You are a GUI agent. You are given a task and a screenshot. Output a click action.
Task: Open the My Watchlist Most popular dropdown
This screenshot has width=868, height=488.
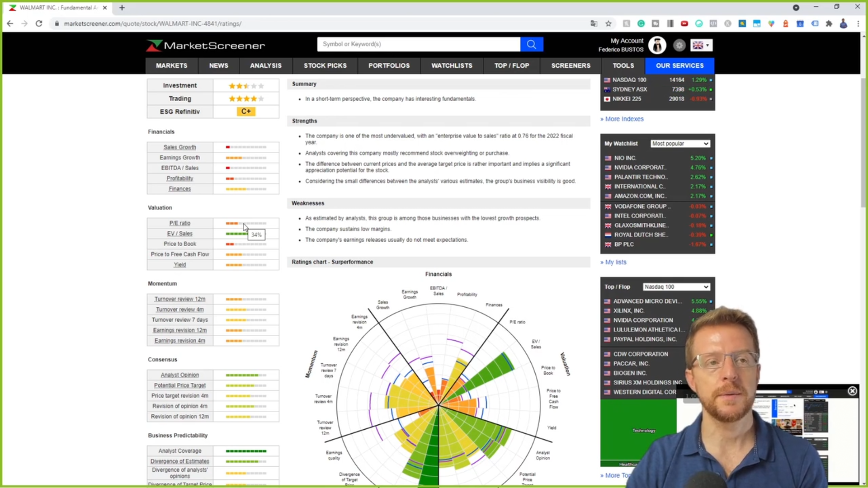[x=680, y=144]
